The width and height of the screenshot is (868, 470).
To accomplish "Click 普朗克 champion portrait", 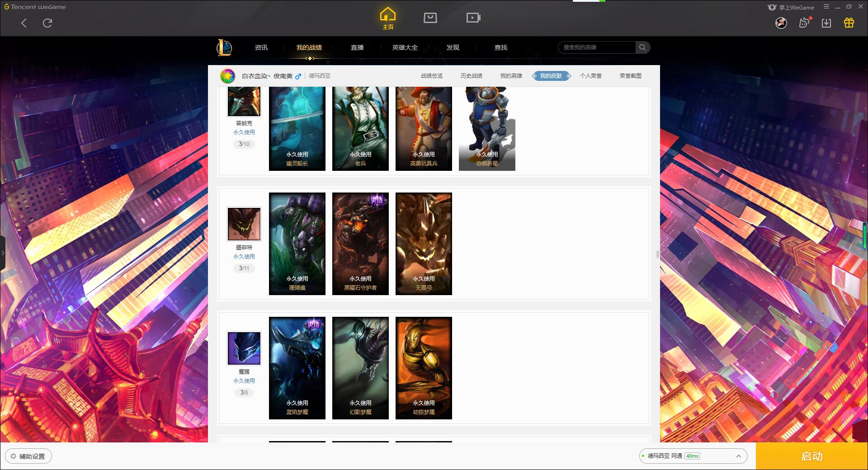I will 244,101.
